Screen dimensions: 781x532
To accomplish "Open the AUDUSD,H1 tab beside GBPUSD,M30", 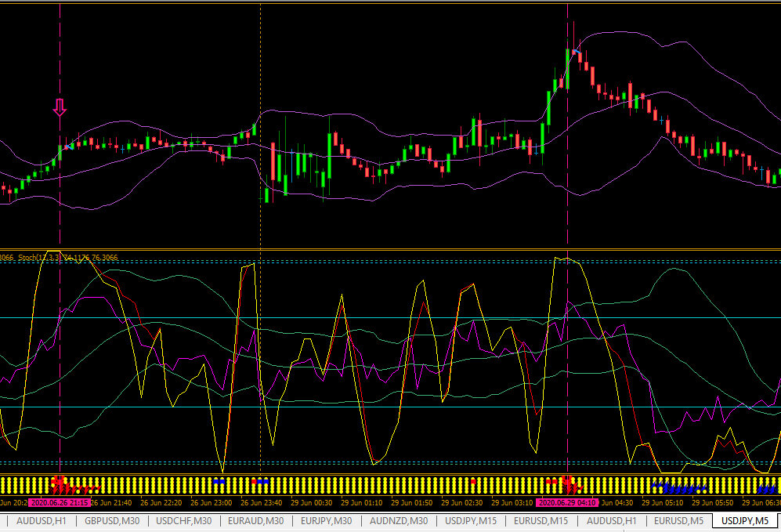I will 41,521.
